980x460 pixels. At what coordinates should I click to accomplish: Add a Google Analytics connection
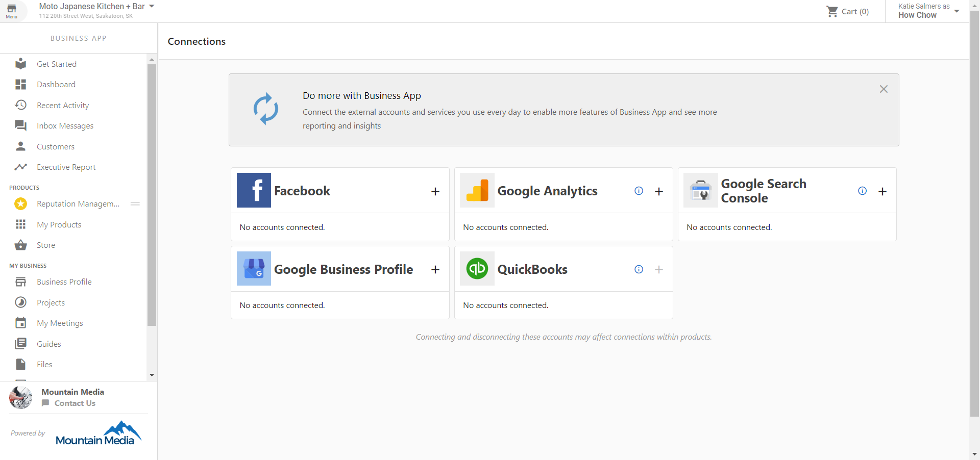point(659,191)
